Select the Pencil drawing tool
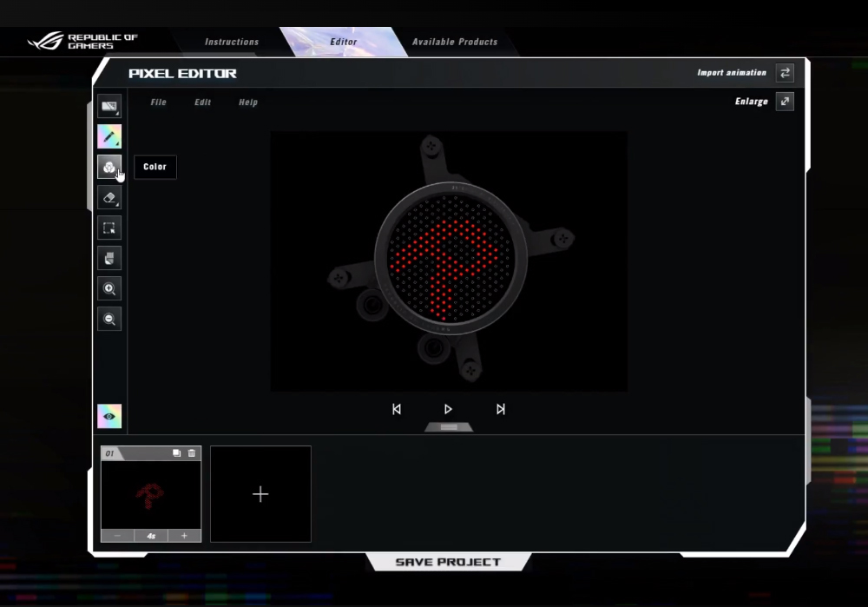 click(x=109, y=136)
